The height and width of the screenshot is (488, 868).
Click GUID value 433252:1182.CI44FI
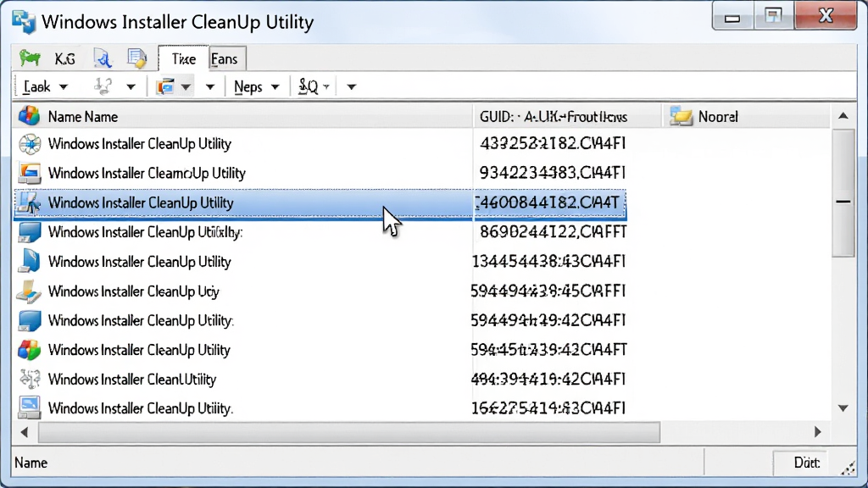[x=553, y=144]
